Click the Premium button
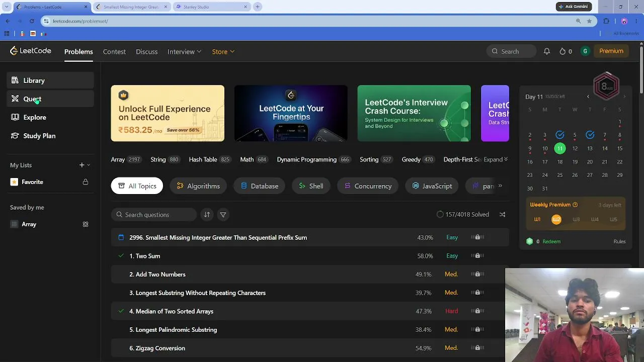The width and height of the screenshot is (644, 362). (611, 51)
